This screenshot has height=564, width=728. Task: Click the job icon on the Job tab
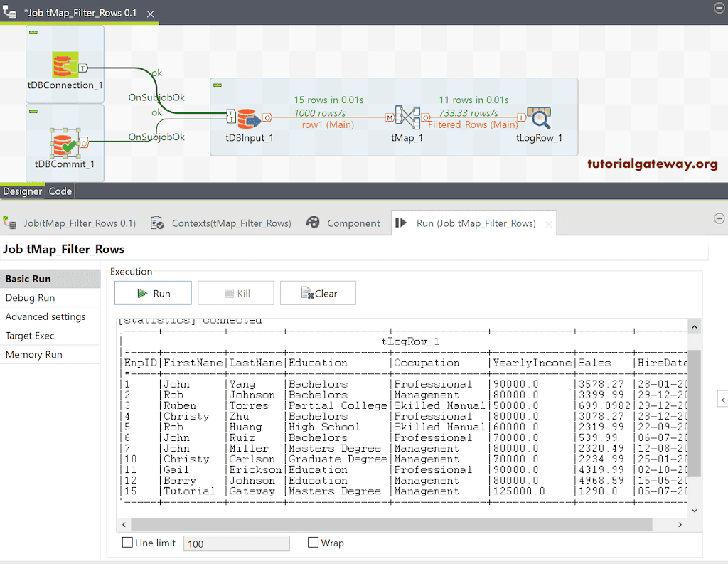tap(10, 222)
